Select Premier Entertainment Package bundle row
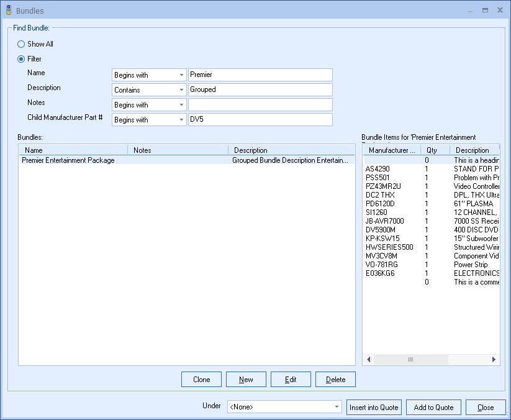Image resolution: width=511 pixels, height=420 pixels. pyautogui.click(x=68, y=160)
